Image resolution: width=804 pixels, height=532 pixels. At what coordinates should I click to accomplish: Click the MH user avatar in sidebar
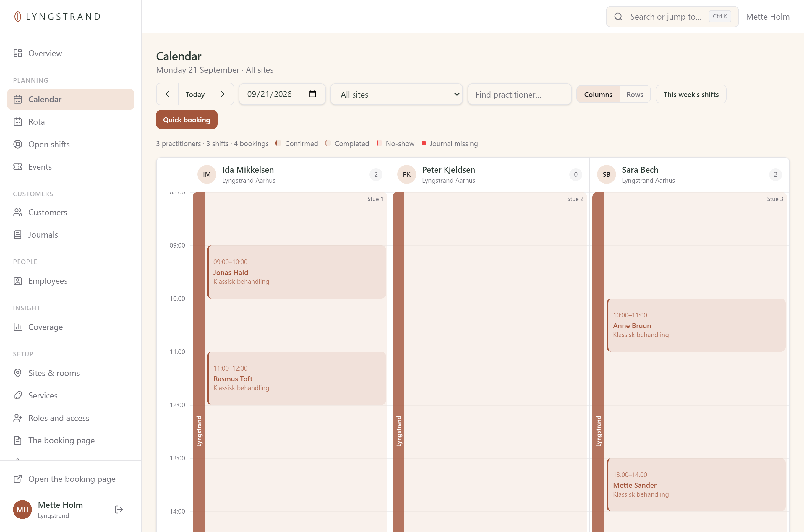(22, 509)
